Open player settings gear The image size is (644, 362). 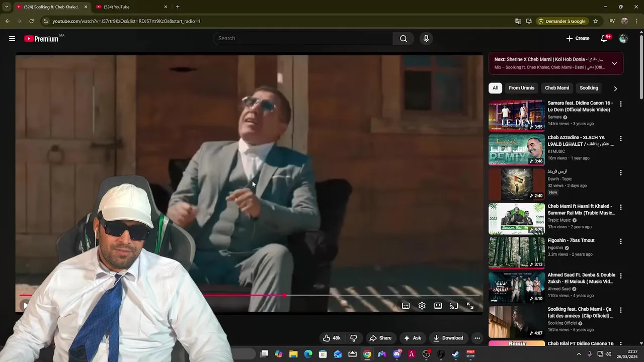(422, 306)
